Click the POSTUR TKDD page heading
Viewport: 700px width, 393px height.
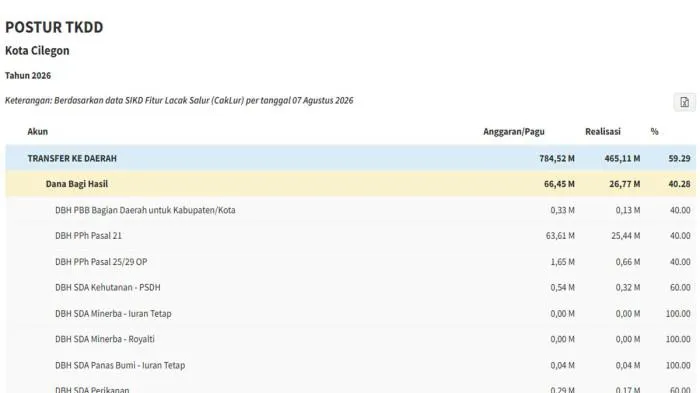54,27
